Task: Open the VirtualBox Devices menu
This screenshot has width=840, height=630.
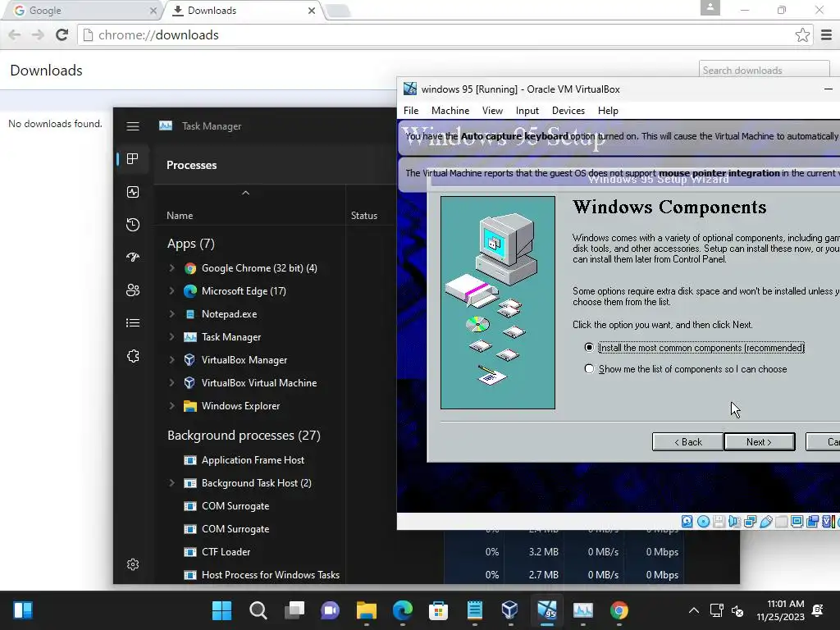Action: pyautogui.click(x=568, y=111)
